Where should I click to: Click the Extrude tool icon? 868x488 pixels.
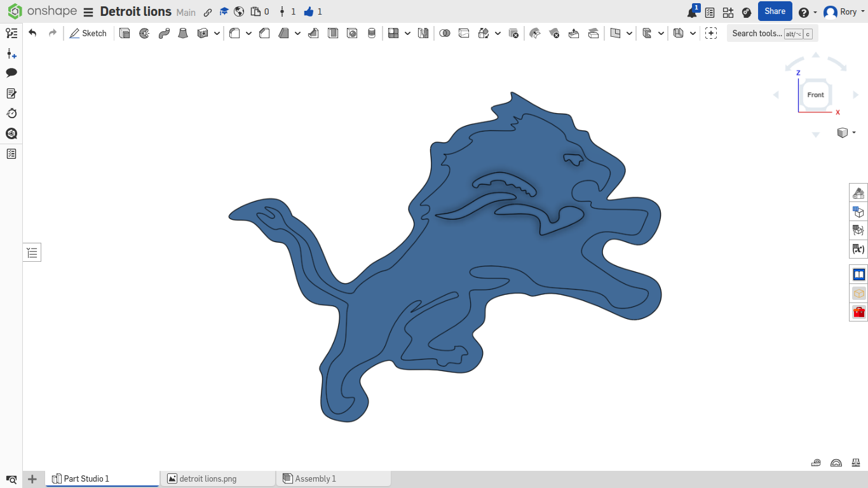(125, 33)
